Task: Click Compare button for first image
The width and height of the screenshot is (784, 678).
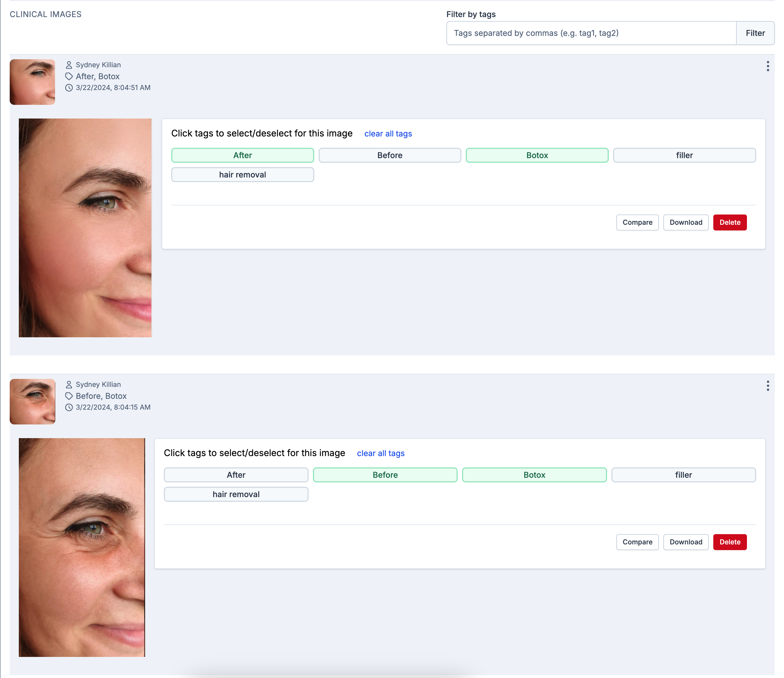Action: pos(637,222)
